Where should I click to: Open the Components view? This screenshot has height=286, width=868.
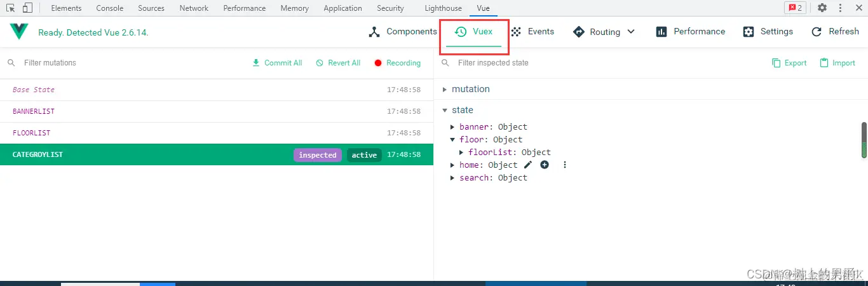(403, 32)
